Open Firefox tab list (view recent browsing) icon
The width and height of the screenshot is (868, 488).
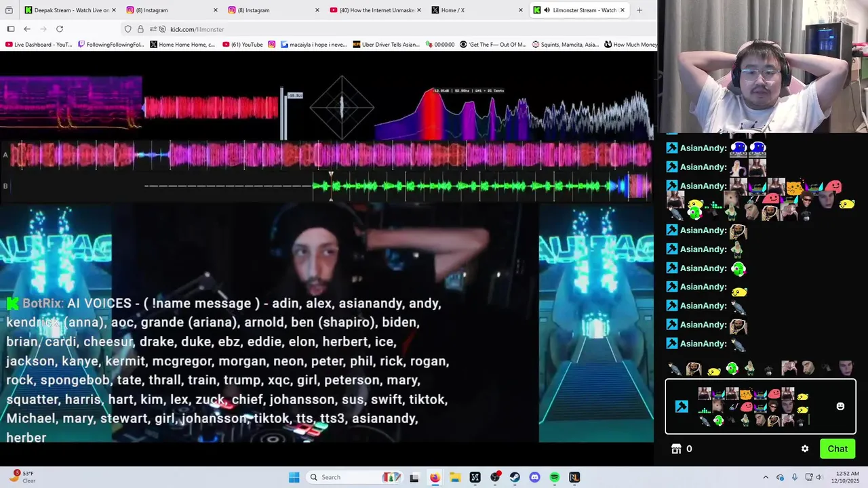9,10
